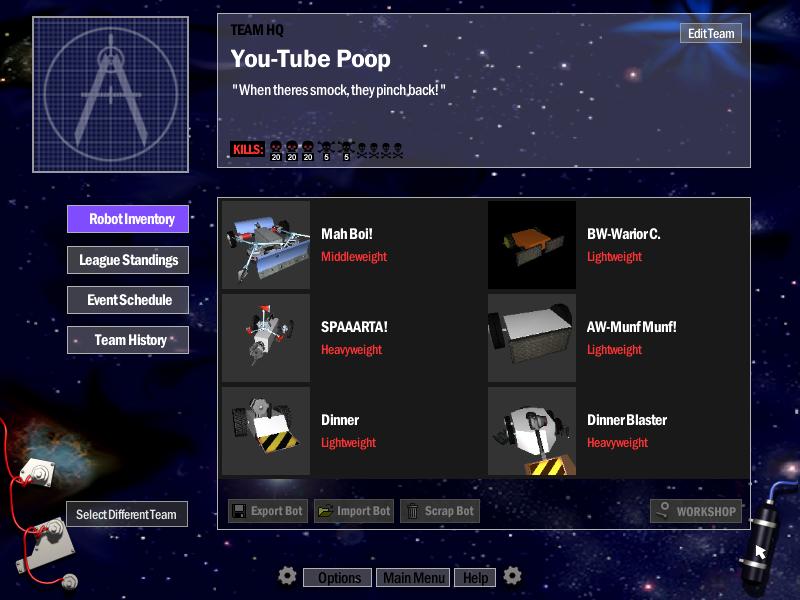The height and width of the screenshot is (600, 800).
Task: Open the League Standings tab
Action: (128, 260)
